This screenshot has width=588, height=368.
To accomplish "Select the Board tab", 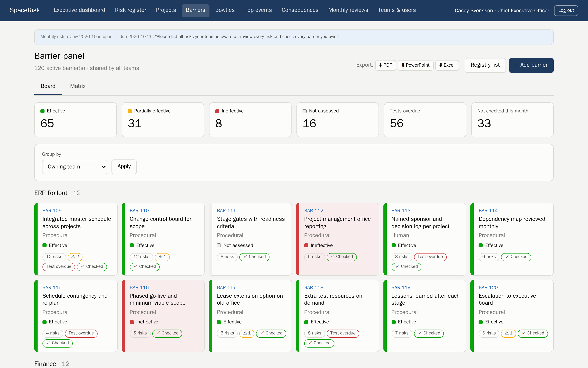I will (48, 86).
